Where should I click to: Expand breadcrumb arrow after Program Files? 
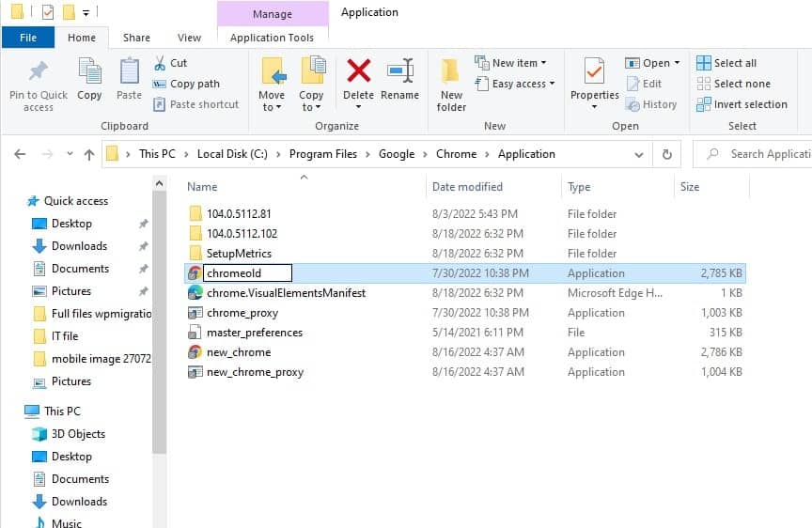[x=367, y=154]
